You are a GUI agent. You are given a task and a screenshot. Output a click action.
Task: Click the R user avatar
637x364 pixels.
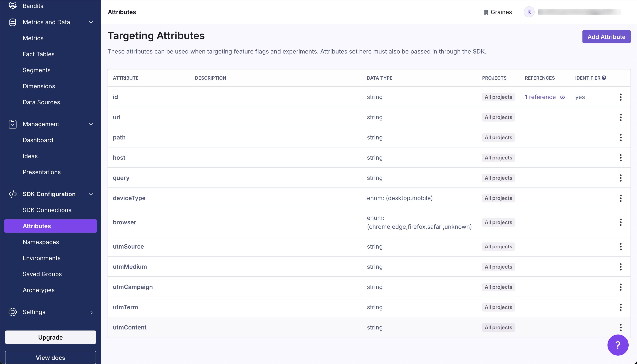(529, 12)
